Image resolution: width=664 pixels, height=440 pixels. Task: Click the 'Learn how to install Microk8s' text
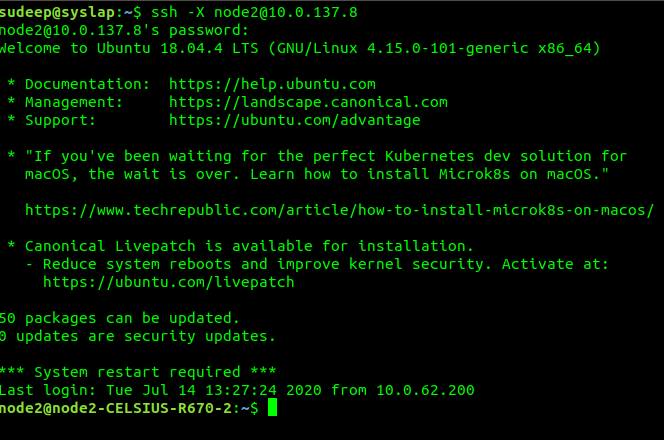[x=380, y=174]
